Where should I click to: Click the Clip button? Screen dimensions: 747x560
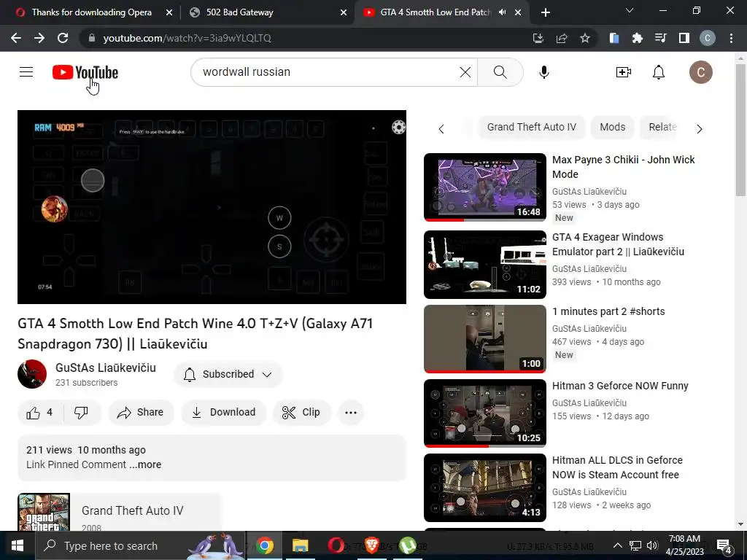coord(301,413)
